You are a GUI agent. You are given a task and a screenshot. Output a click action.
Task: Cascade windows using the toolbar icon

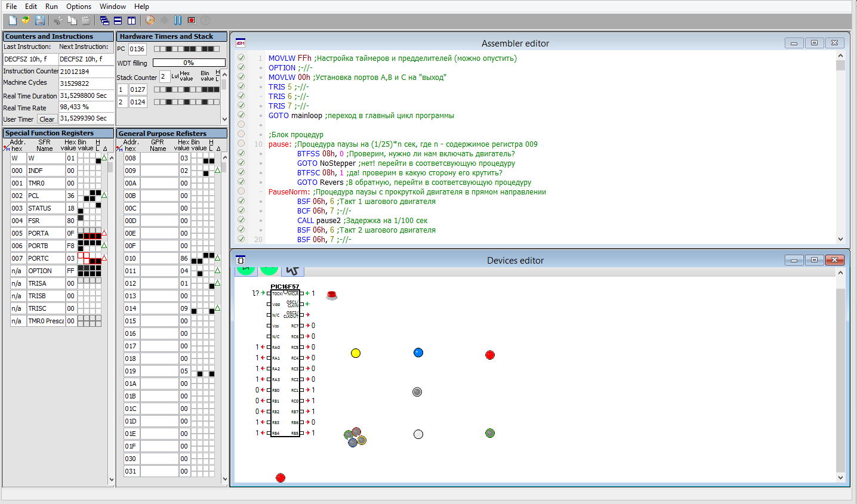pyautogui.click(x=104, y=20)
